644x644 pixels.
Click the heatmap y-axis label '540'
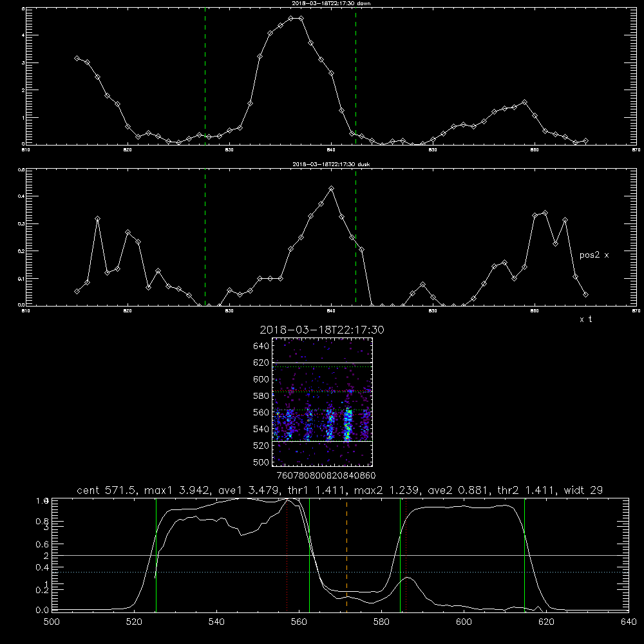coord(261,429)
